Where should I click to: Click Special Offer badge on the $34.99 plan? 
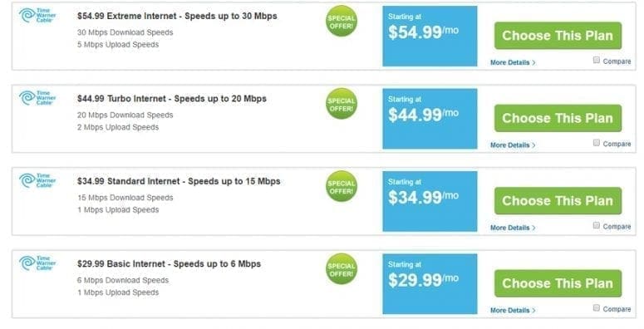[342, 186]
